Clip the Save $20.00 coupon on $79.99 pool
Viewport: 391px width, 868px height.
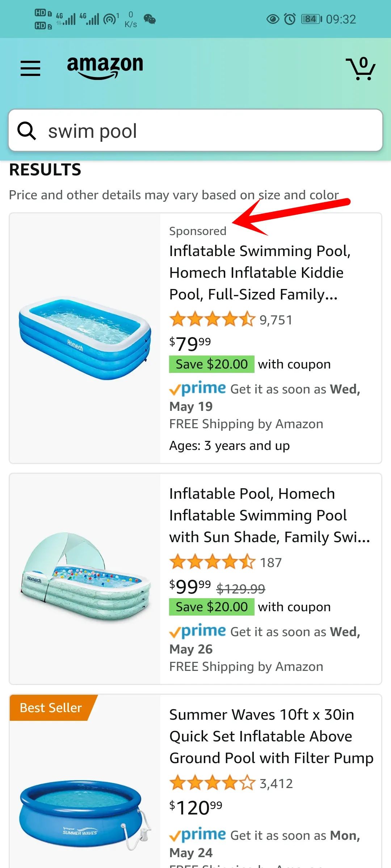click(x=212, y=364)
